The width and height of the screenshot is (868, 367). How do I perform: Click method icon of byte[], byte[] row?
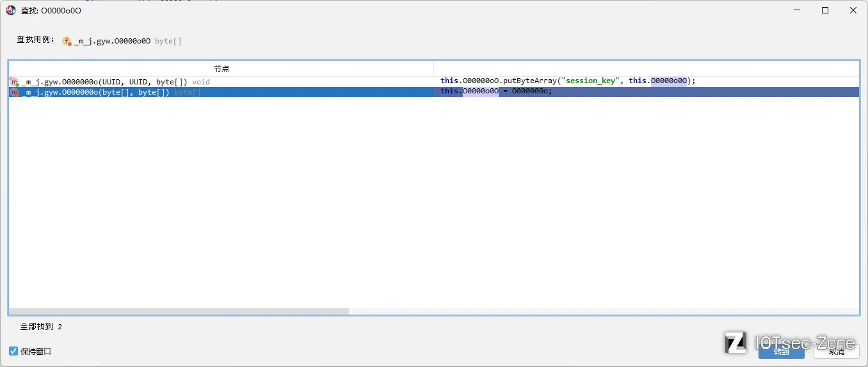(x=15, y=92)
